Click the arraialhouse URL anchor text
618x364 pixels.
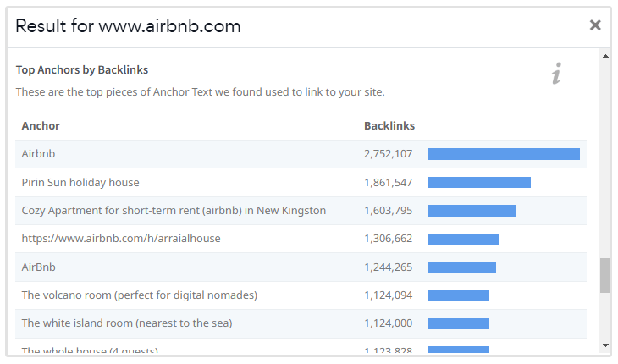pos(121,239)
